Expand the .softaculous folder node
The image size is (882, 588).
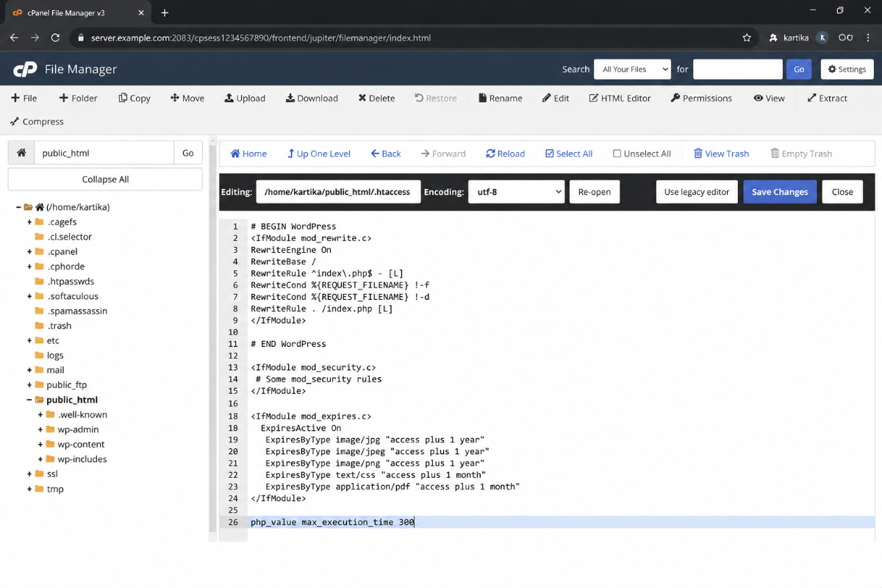pyautogui.click(x=29, y=296)
